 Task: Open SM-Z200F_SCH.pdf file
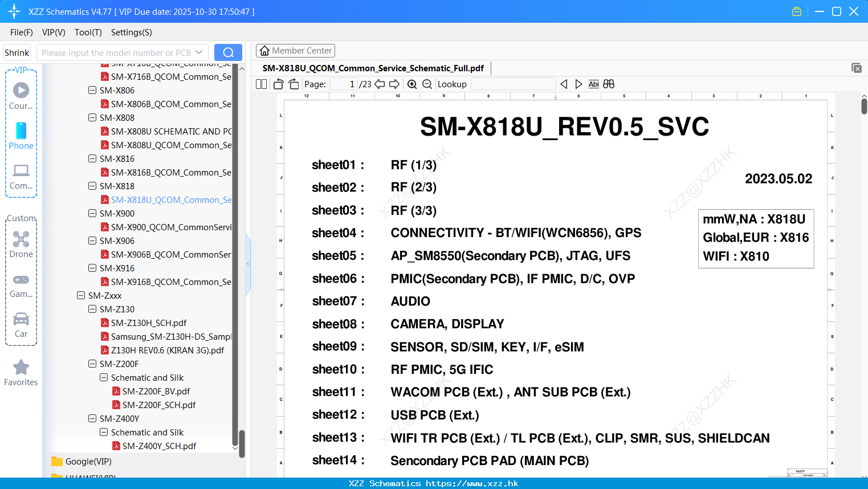[x=159, y=405]
